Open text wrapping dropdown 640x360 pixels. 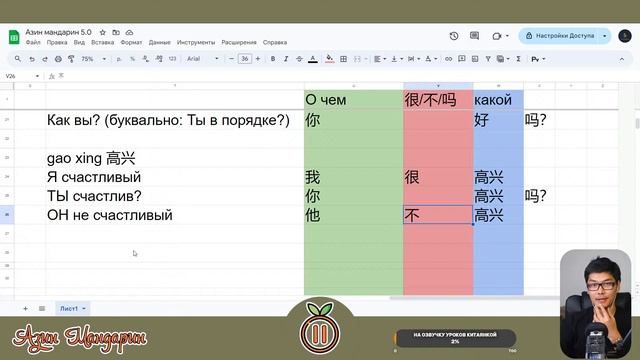(413, 59)
